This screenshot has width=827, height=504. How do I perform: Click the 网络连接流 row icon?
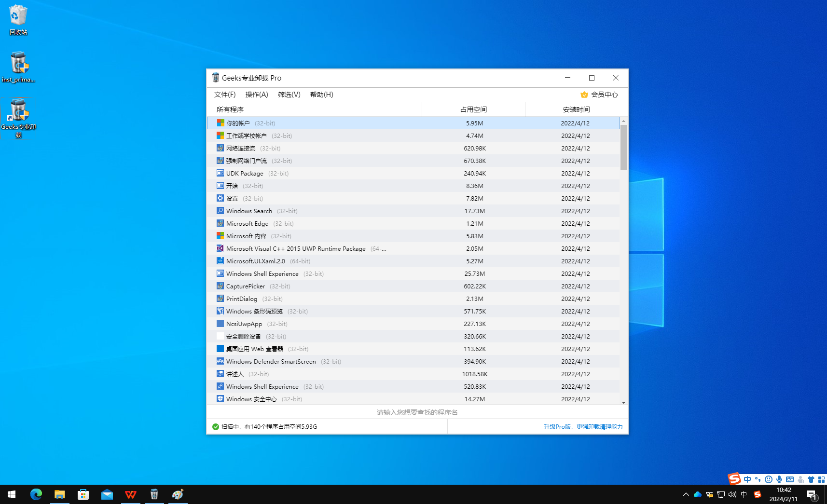click(220, 148)
